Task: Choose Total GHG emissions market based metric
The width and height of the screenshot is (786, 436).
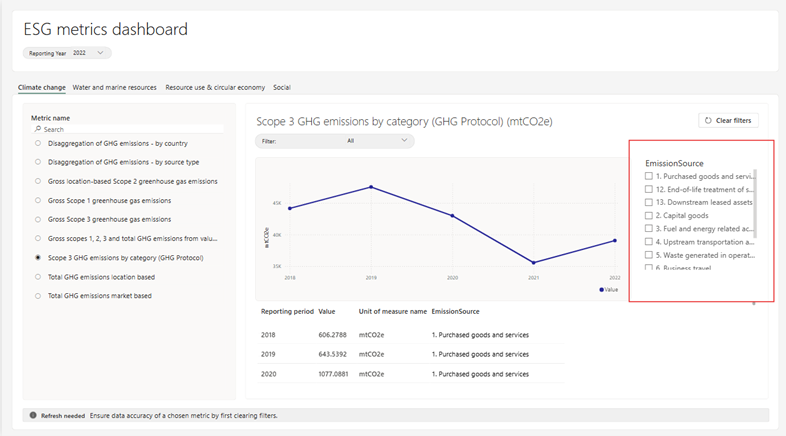Action: (x=38, y=296)
